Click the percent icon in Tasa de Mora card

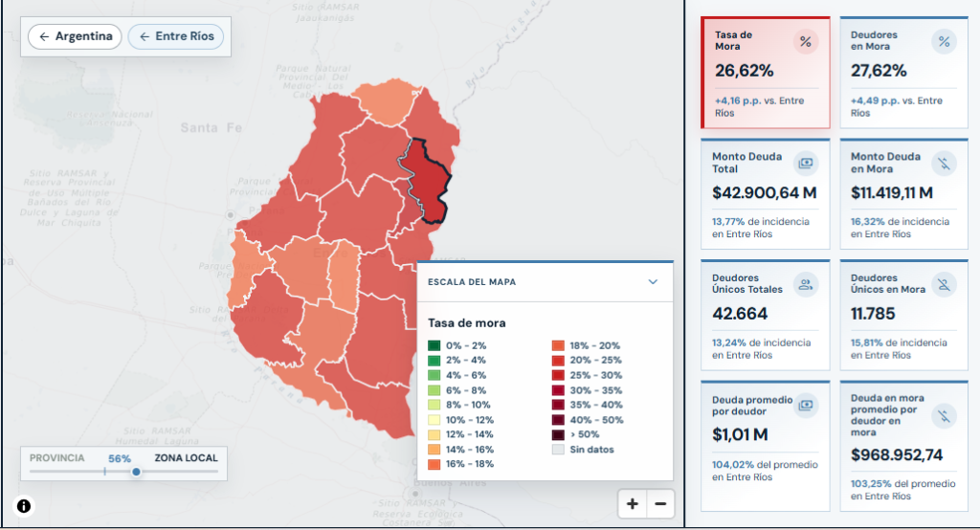[x=806, y=42]
